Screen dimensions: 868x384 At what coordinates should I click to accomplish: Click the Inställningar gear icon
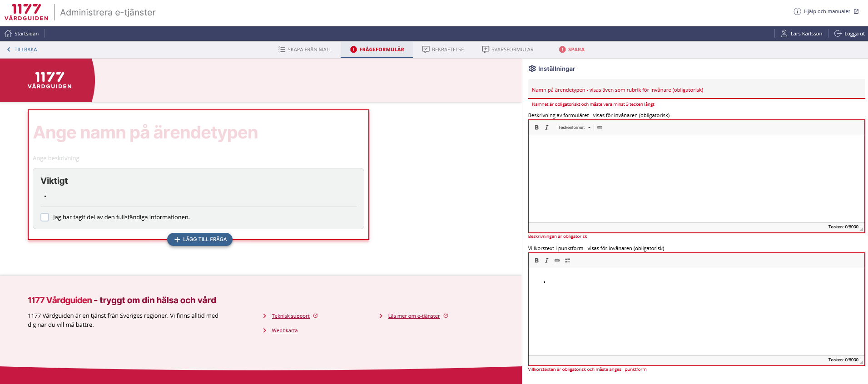pyautogui.click(x=532, y=69)
